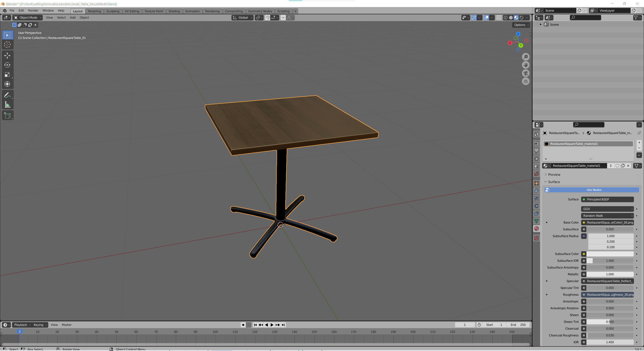644x351 pixels.
Task: Open the Object Mode dropdown
Action: coord(28,18)
